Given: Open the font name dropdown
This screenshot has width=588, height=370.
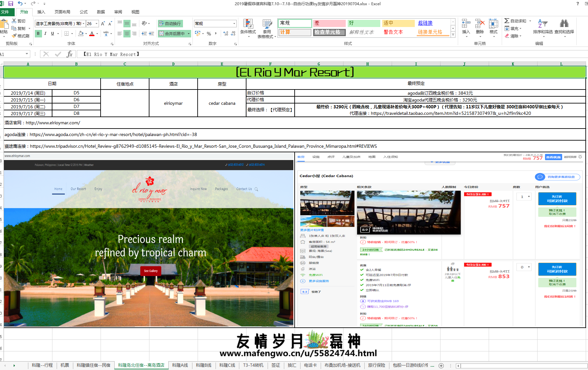Looking at the screenshot, I should tap(84, 23).
